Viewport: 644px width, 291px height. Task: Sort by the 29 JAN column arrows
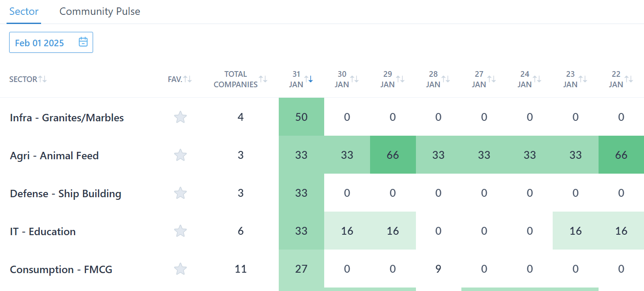pyautogui.click(x=400, y=79)
